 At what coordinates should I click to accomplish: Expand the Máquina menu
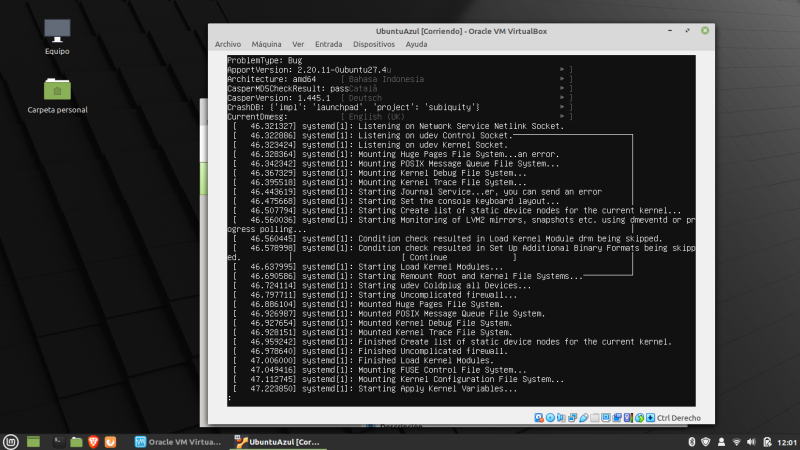click(x=266, y=44)
